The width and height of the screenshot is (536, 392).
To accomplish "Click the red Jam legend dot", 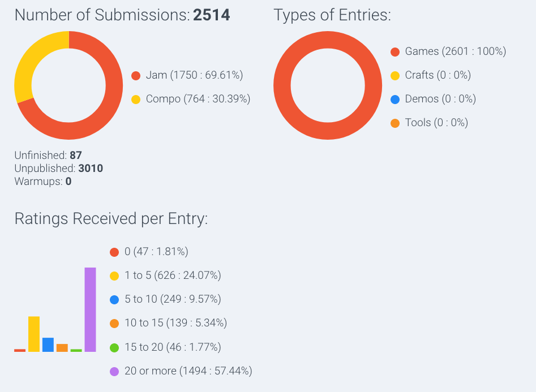I will pyautogui.click(x=136, y=76).
